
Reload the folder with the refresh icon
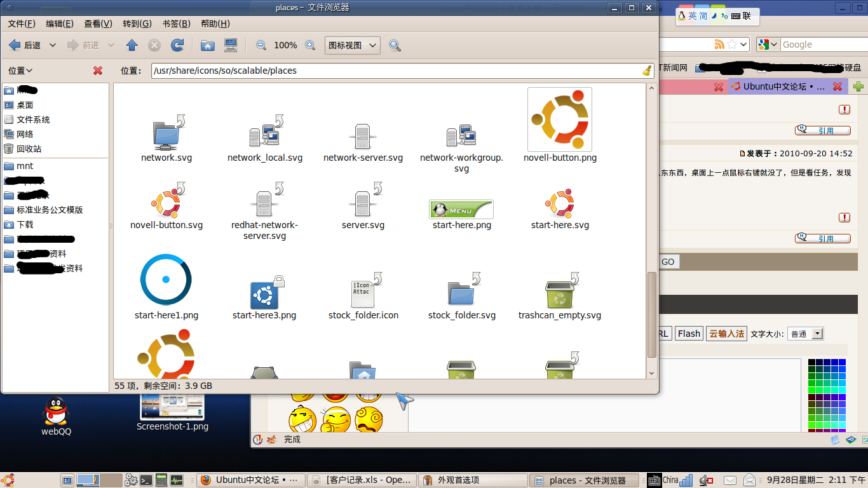coord(178,45)
